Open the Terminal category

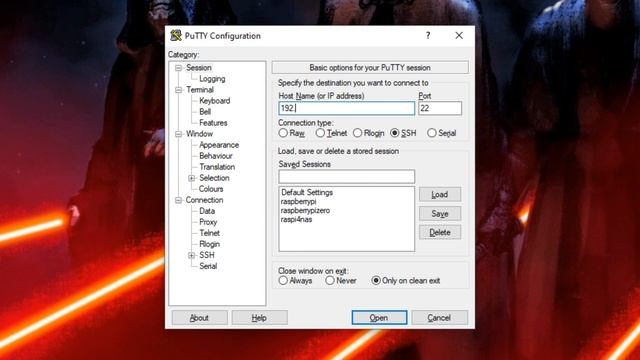click(200, 90)
